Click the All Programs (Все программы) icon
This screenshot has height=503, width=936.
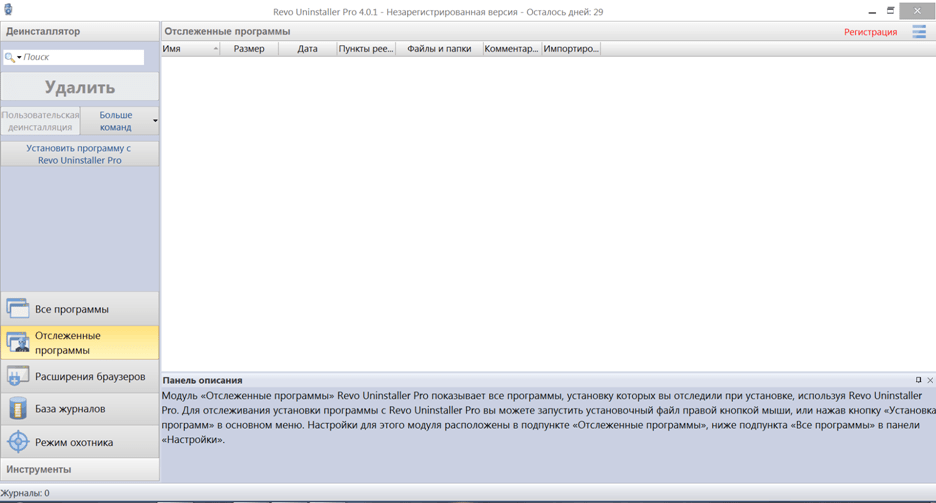click(x=18, y=309)
